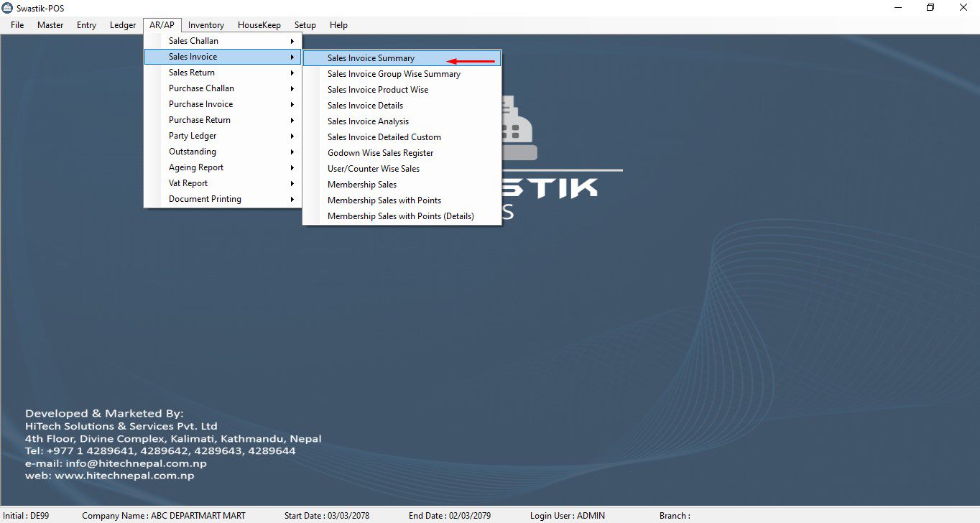Expand the Purchase Invoice submenu

pos(201,104)
